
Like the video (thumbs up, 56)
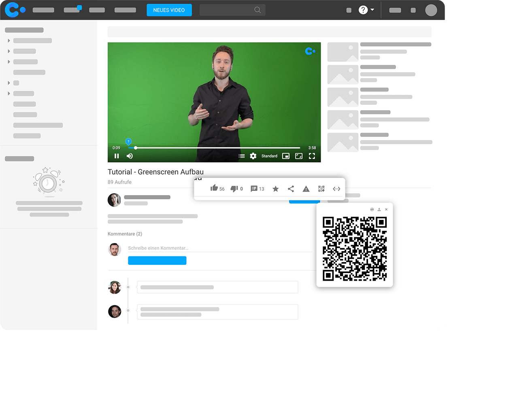(x=214, y=188)
